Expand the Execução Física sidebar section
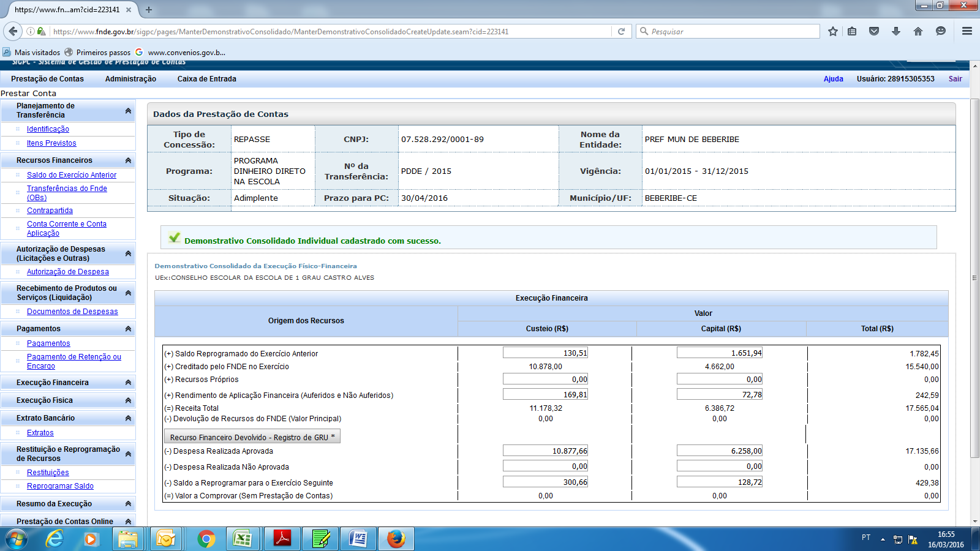Viewport: 980px width, 551px height. point(128,400)
